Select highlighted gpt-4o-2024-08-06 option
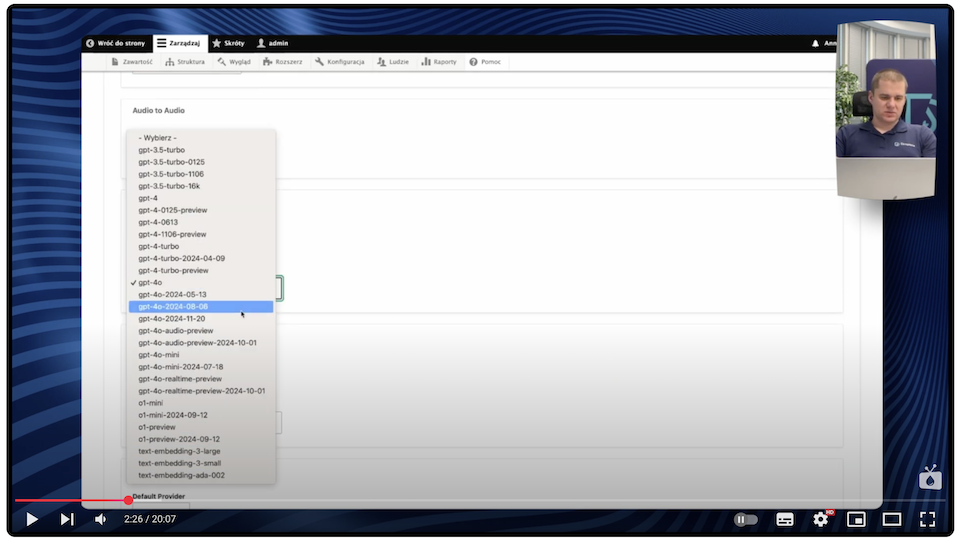 (201, 307)
